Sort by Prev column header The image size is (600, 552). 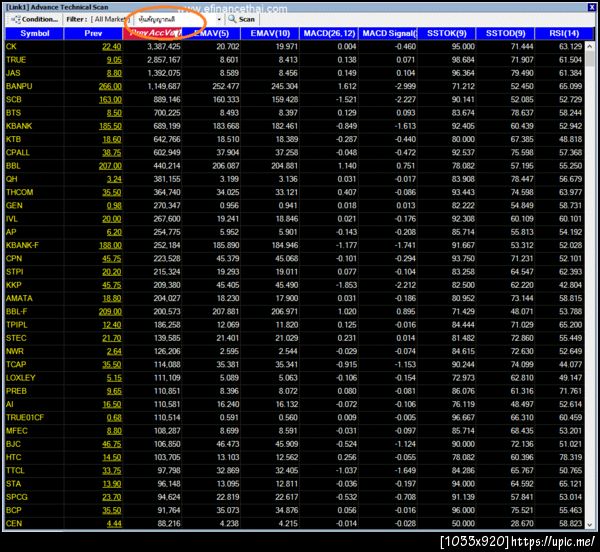point(93,33)
